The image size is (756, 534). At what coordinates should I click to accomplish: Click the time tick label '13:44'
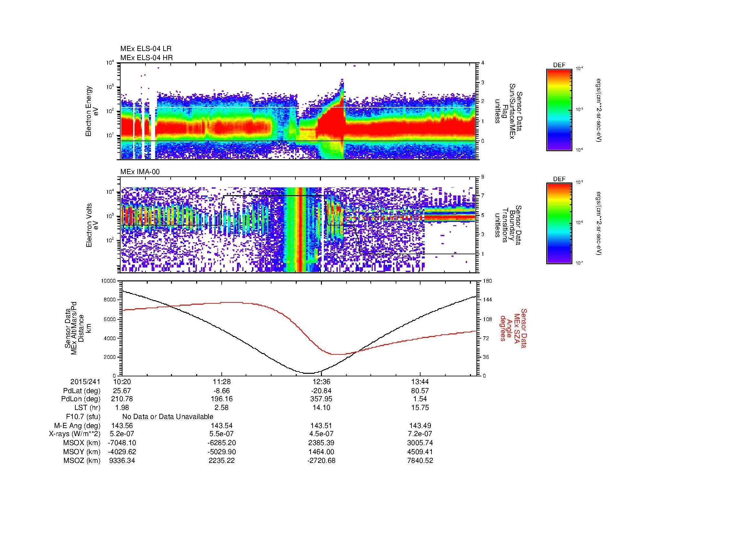pyautogui.click(x=420, y=382)
